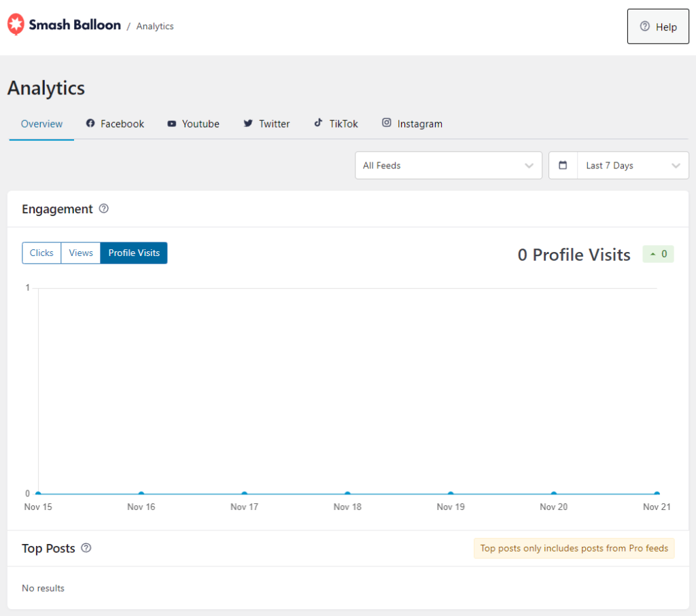Click the Help button
This screenshot has width=696, height=616.
coord(658,27)
